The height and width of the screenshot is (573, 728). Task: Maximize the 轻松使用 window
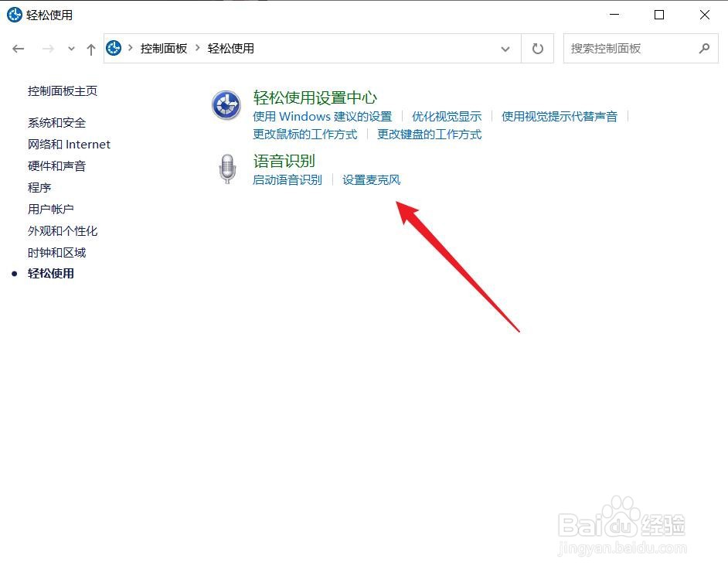(x=658, y=15)
